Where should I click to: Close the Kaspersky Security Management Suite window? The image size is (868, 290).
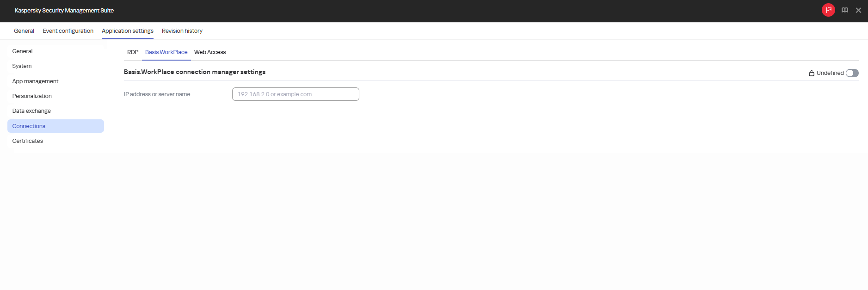pyautogui.click(x=858, y=10)
